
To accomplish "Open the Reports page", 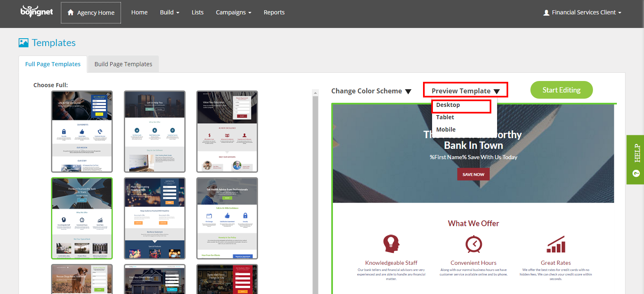I will 274,12.
